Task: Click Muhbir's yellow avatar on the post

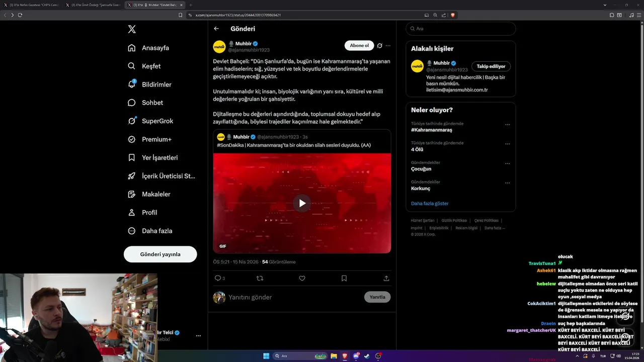Action: coord(219,47)
